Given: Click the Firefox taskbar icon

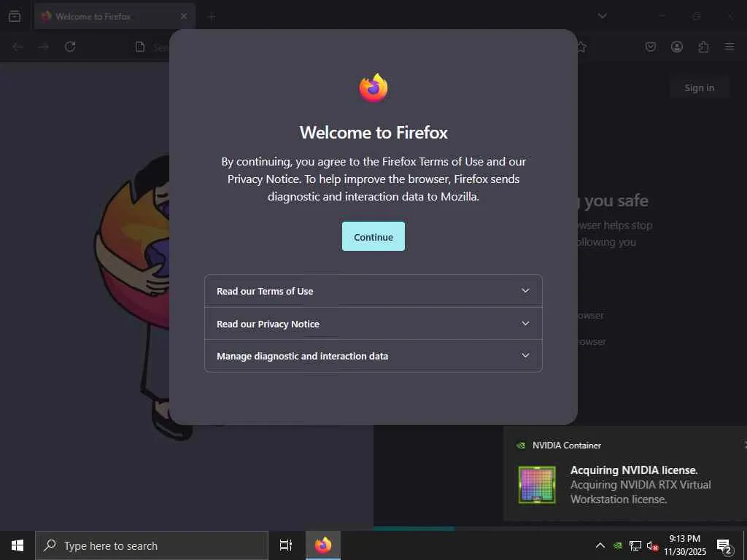Looking at the screenshot, I should point(323,545).
